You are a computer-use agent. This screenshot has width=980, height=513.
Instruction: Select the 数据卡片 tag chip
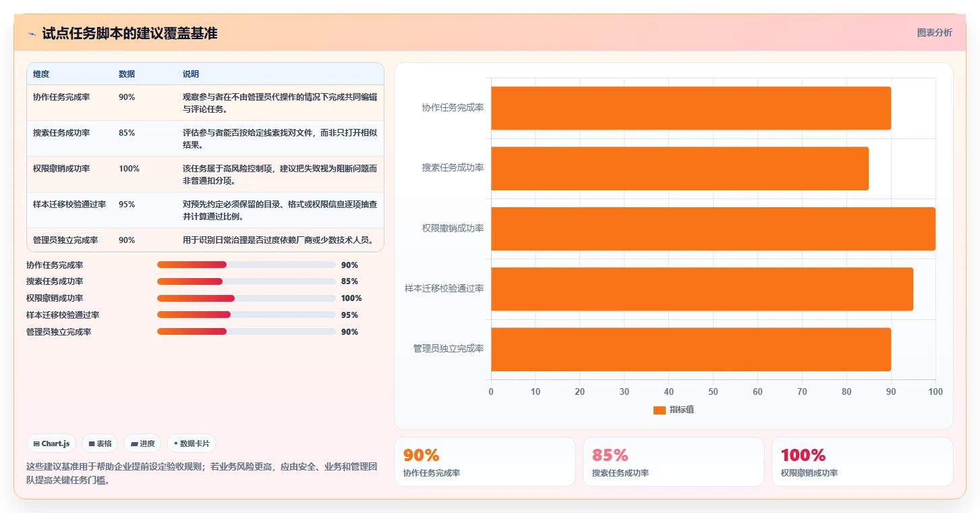pyautogui.click(x=192, y=443)
